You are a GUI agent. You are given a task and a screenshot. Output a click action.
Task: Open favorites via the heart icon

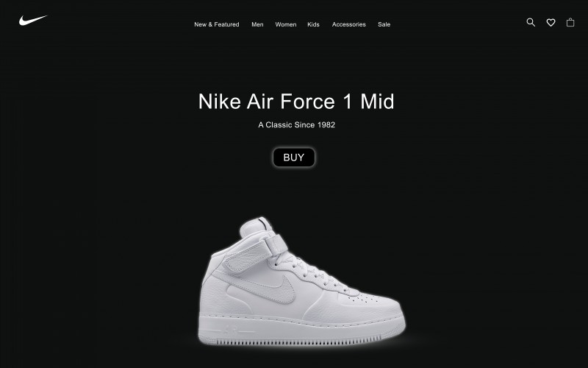click(x=551, y=23)
